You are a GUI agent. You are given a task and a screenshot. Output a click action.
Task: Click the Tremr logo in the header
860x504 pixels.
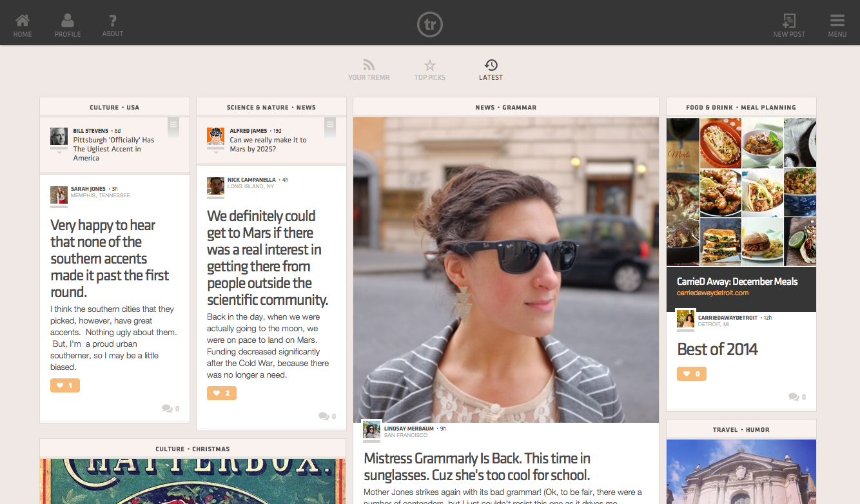429,24
